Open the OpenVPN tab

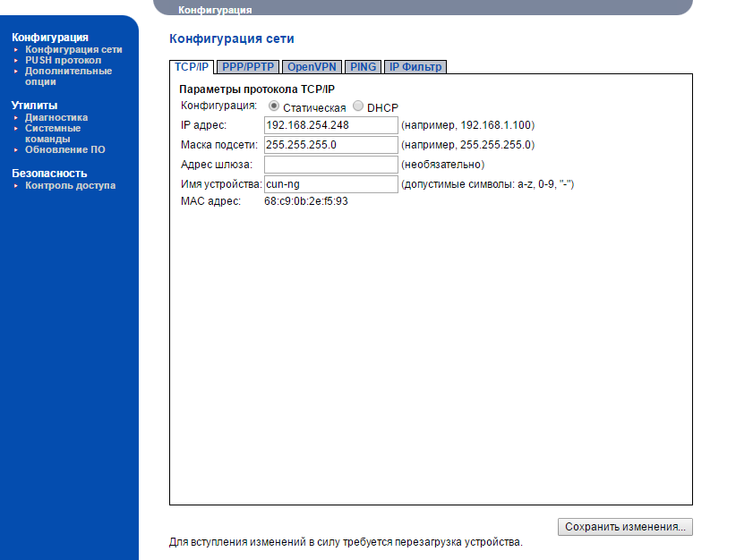[312, 67]
